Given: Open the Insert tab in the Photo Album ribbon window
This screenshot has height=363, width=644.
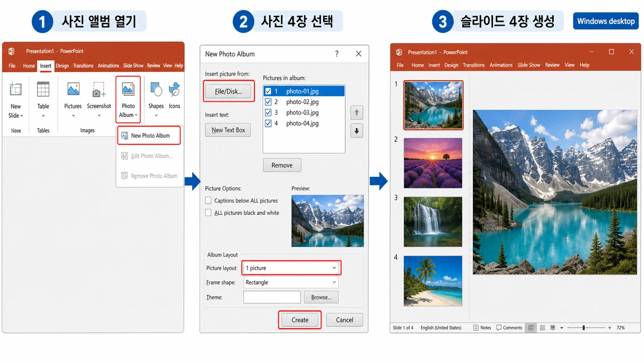Looking at the screenshot, I should tap(46, 66).
